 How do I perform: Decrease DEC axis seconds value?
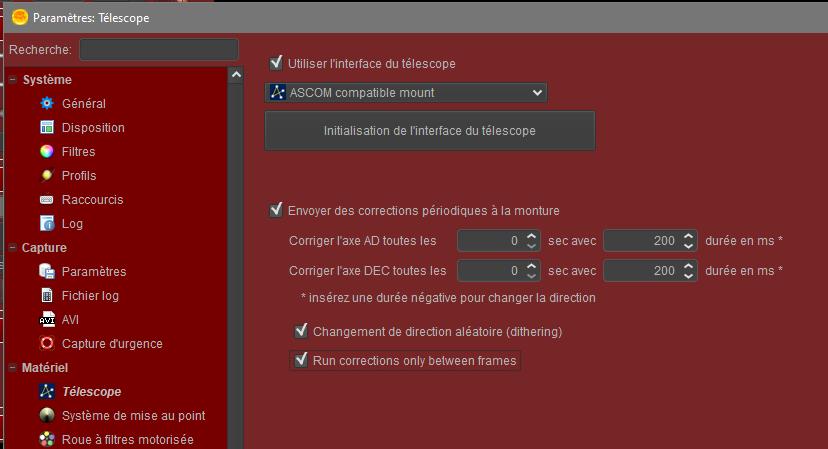point(532,276)
